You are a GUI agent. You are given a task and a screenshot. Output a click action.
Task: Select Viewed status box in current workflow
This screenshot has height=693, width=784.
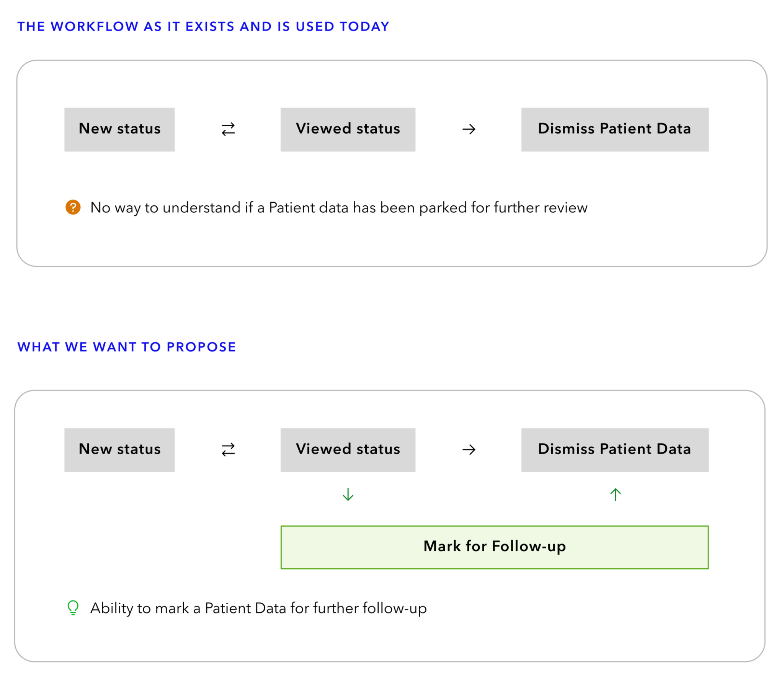(x=348, y=130)
